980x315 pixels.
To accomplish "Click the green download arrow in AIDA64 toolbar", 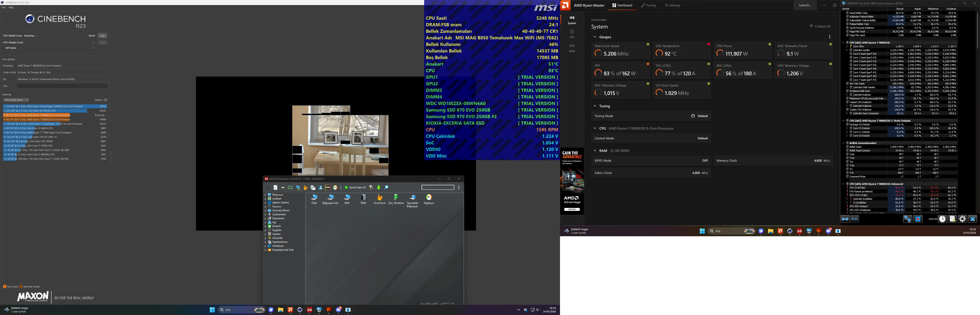I will point(378,187).
